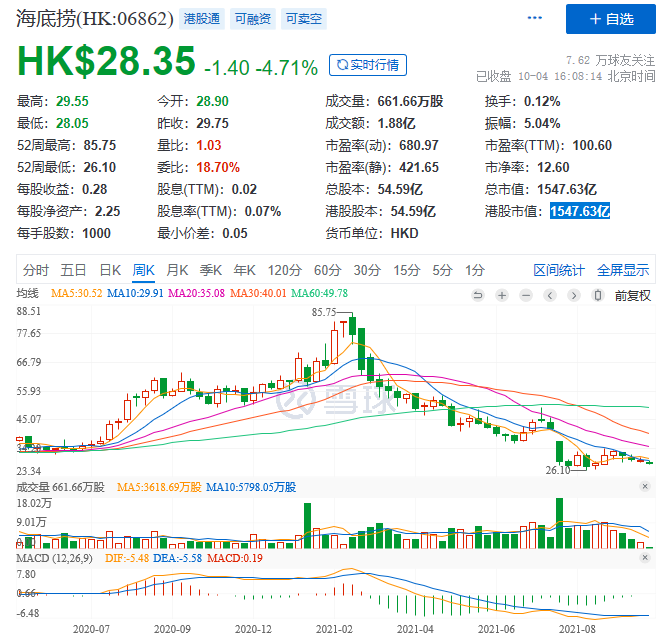Click the 26.10 low price marker
Image resolution: width=663 pixels, height=642 pixels.
click(x=558, y=470)
